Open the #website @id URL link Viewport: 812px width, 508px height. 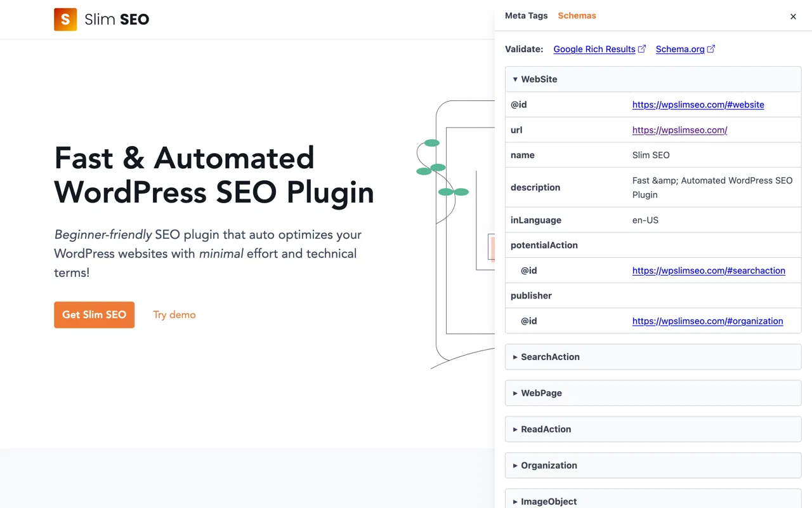point(698,105)
